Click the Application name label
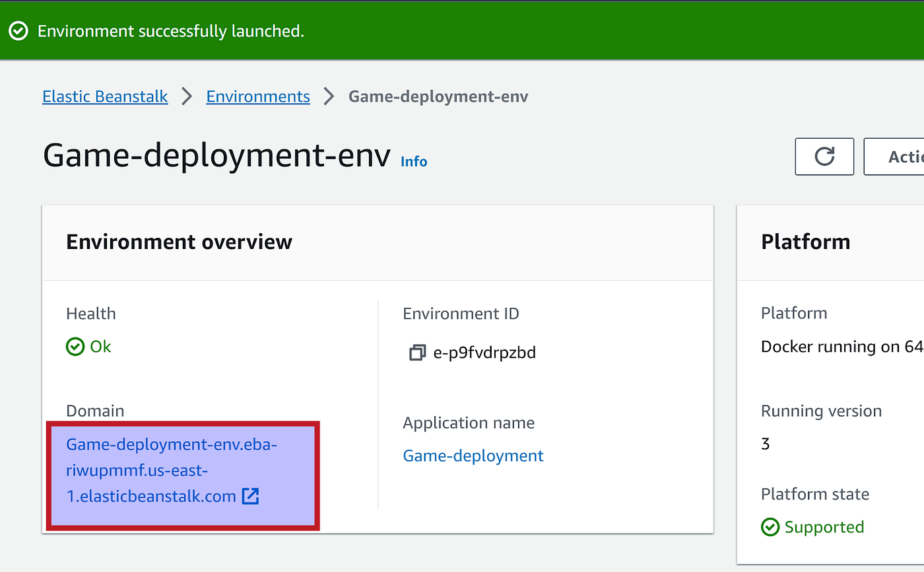Viewport: 924px width, 572px height. point(469,423)
